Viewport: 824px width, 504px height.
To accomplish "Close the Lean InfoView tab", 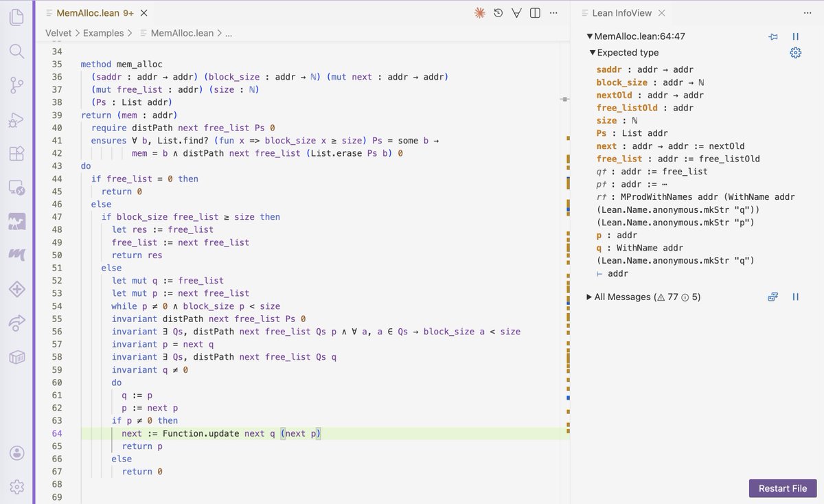I will click(661, 13).
